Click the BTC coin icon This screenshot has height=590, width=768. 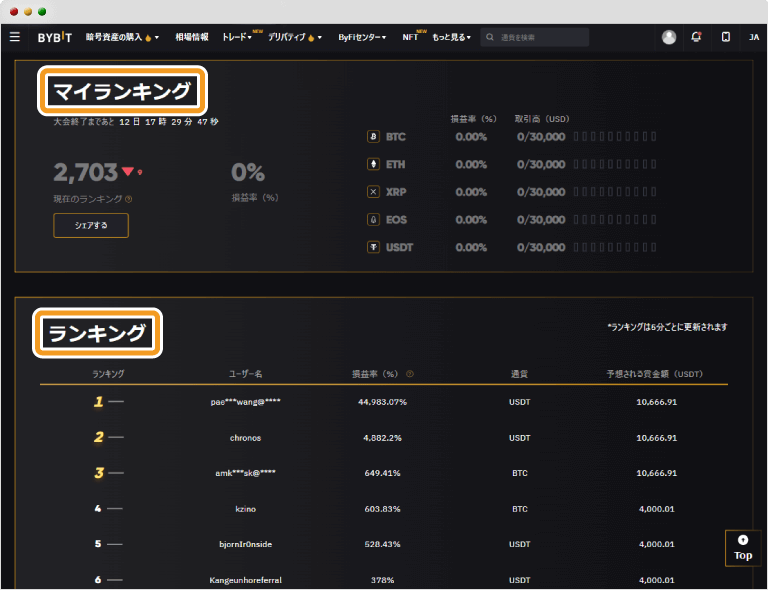coord(374,136)
